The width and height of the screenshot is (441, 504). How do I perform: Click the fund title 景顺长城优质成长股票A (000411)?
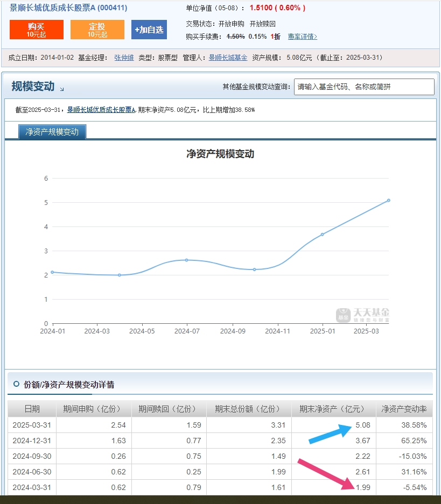click(x=68, y=8)
